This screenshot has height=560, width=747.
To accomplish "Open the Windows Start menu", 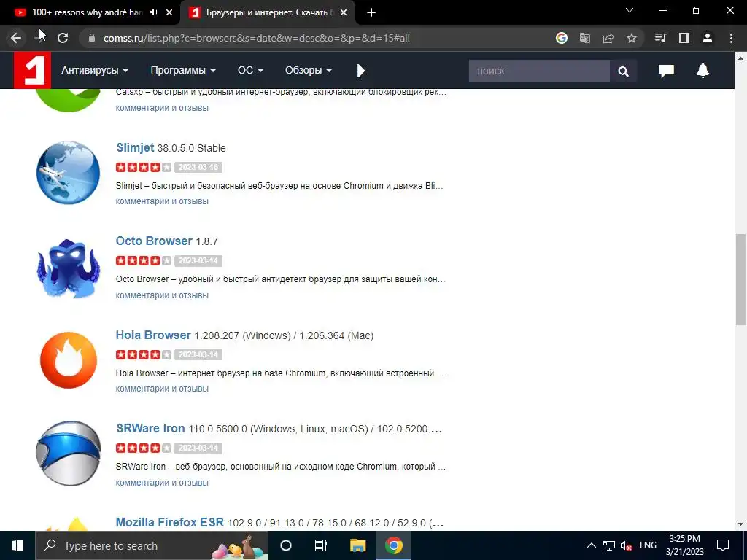I will pos(18,545).
